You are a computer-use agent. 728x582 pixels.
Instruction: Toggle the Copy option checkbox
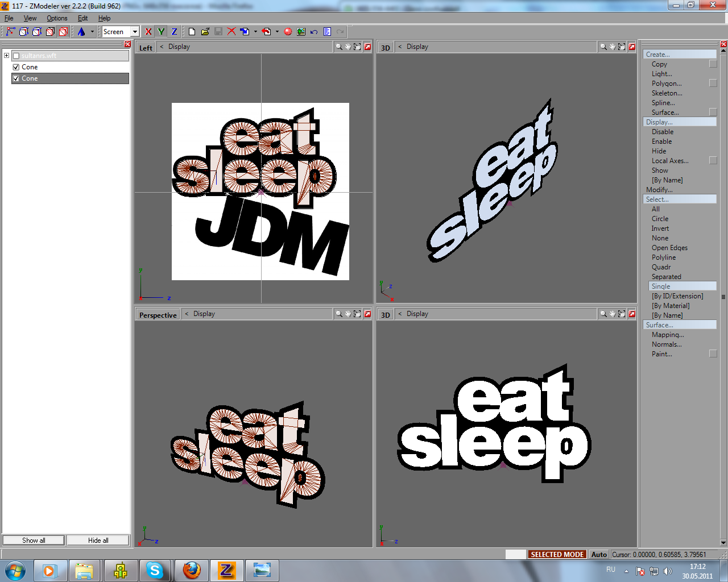coord(713,64)
